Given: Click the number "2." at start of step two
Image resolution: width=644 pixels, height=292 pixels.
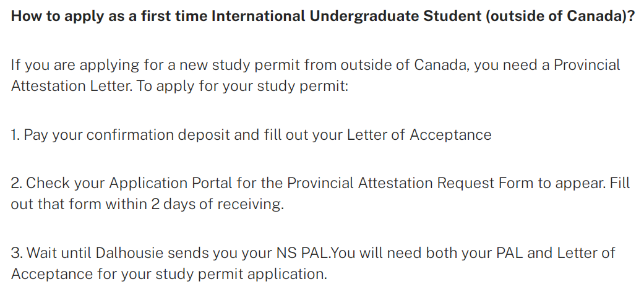Looking at the screenshot, I should 17,183.
